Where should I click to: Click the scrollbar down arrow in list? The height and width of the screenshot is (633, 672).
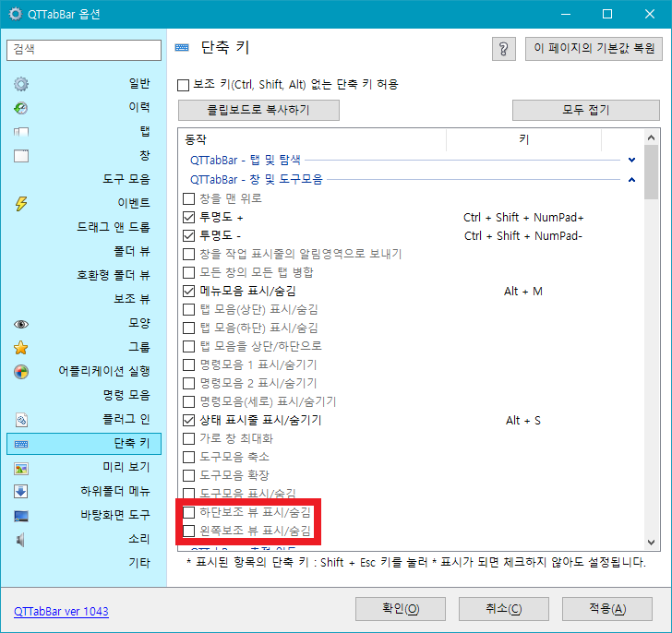tap(651, 543)
